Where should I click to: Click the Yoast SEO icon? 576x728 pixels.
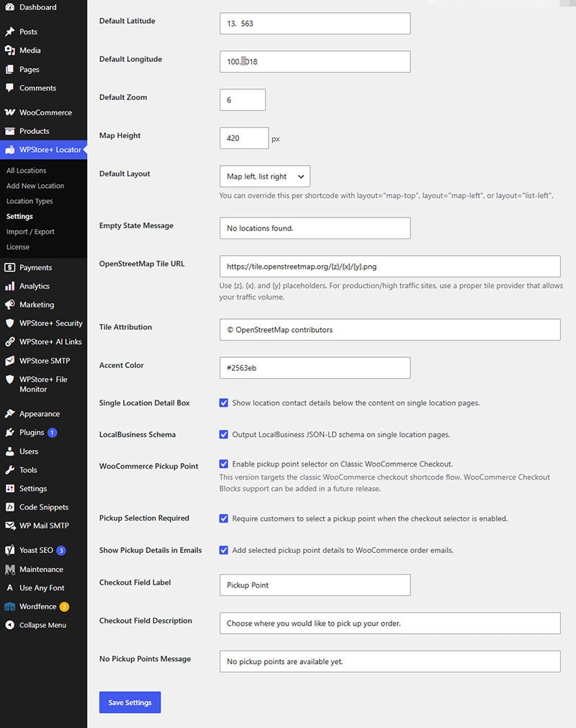pos(10,550)
